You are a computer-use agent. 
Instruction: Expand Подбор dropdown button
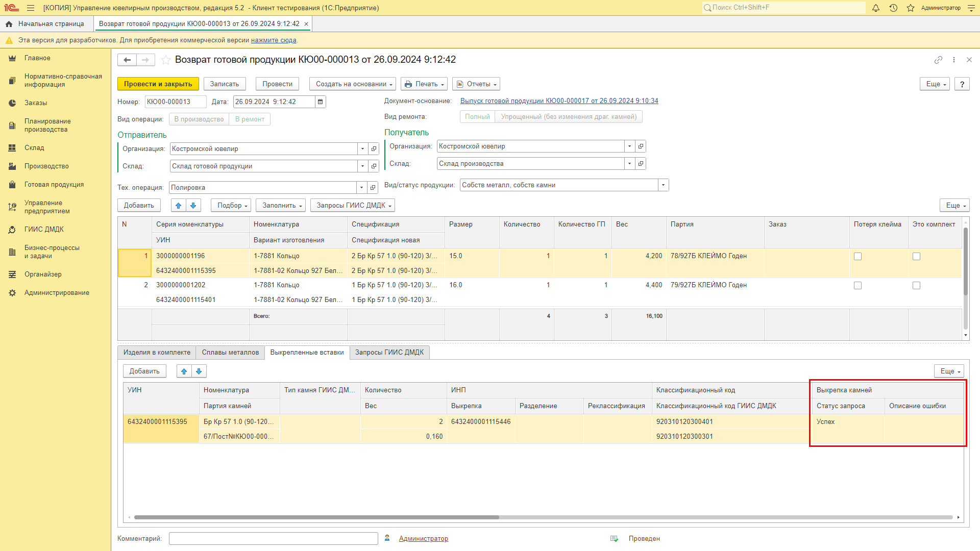point(231,205)
